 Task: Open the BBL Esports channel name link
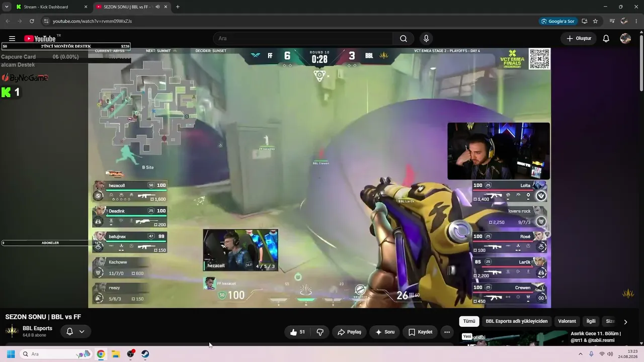[x=37, y=328]
